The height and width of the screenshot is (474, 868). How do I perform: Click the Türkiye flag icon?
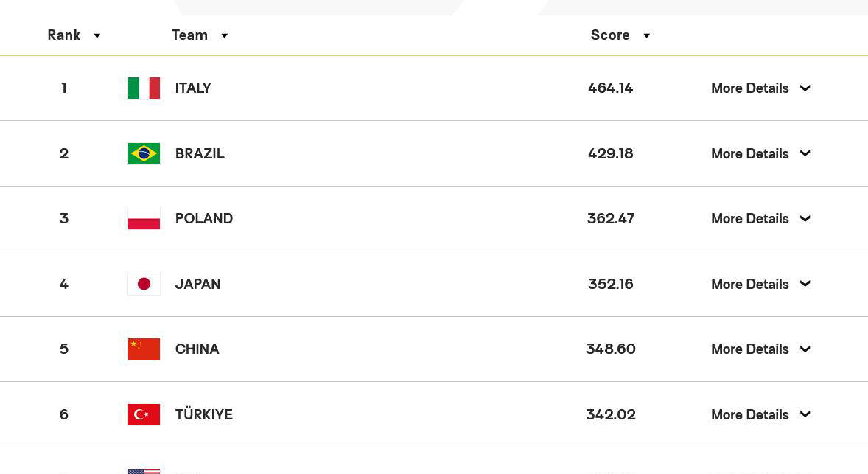[144, 414]
